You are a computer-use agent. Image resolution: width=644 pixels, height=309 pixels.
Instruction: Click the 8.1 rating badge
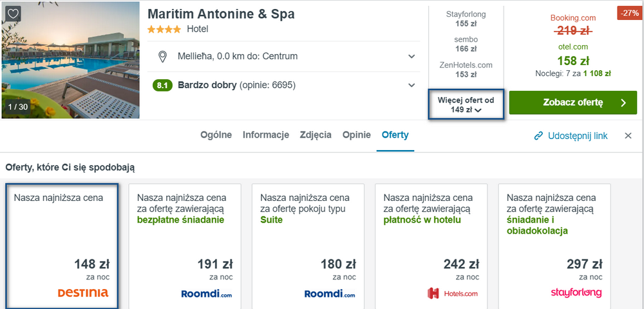[162, 86]
